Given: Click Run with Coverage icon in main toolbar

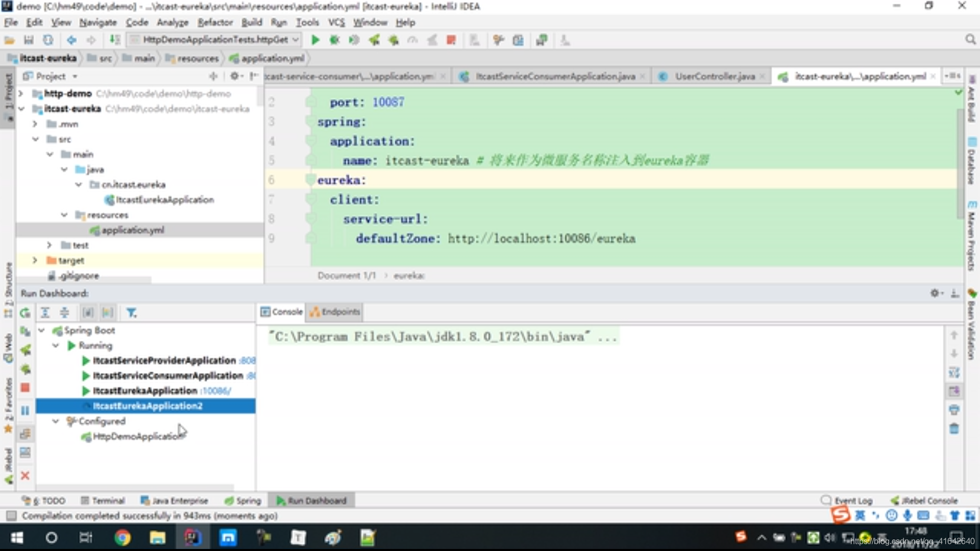Looking at the screenshot, I should [354, 40].
